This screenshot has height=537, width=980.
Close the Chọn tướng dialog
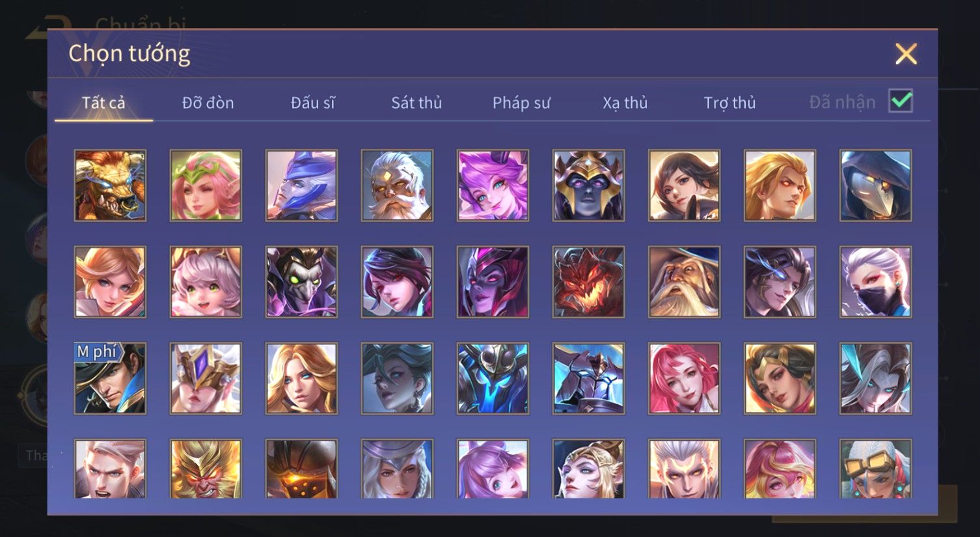(906, 53)
